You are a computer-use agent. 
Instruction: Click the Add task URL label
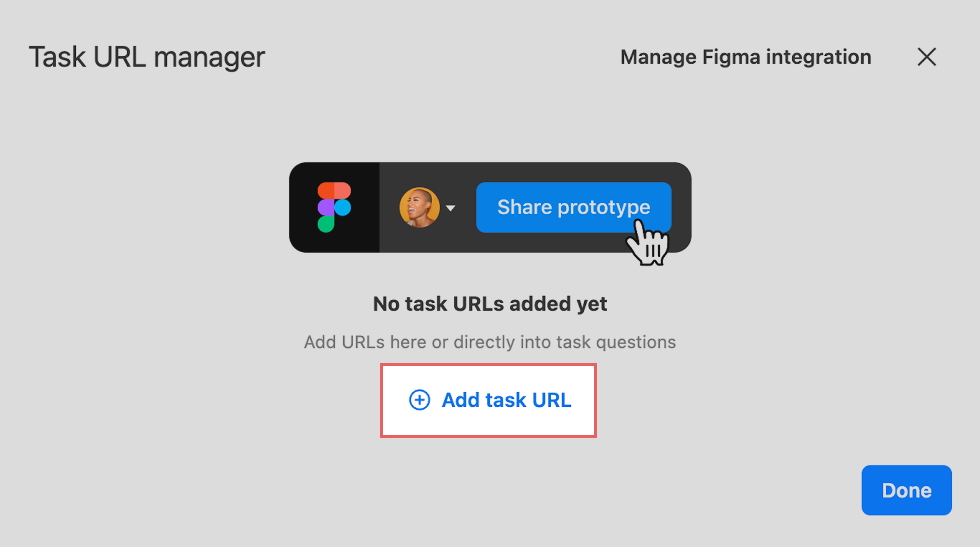click(x=507, y=400)
